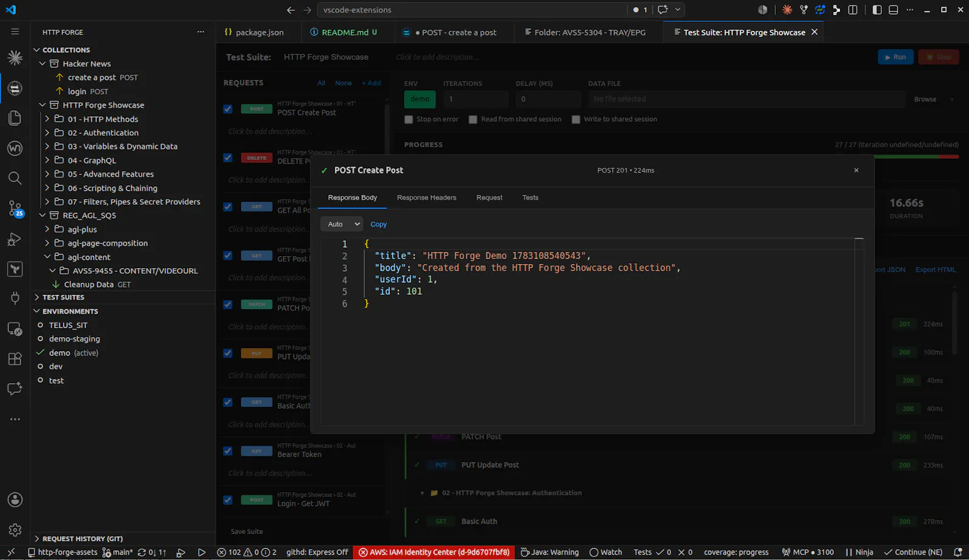Click the Iterations input field
The image size is (969, 560).
click(x=475, y=99)
